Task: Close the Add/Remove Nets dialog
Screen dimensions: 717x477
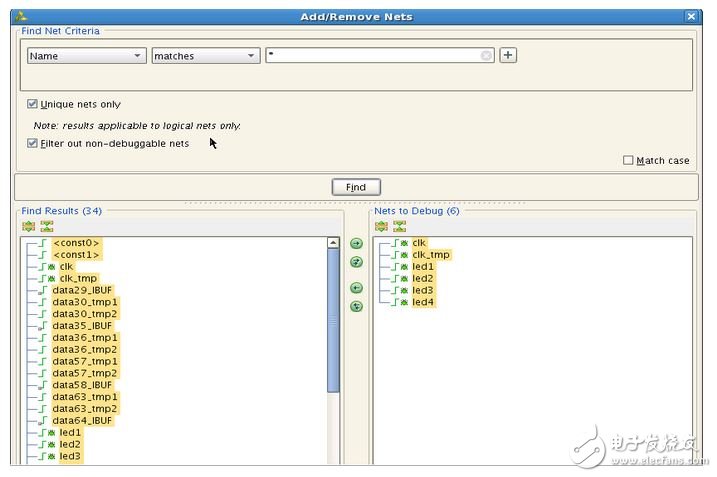Action: 690,16
